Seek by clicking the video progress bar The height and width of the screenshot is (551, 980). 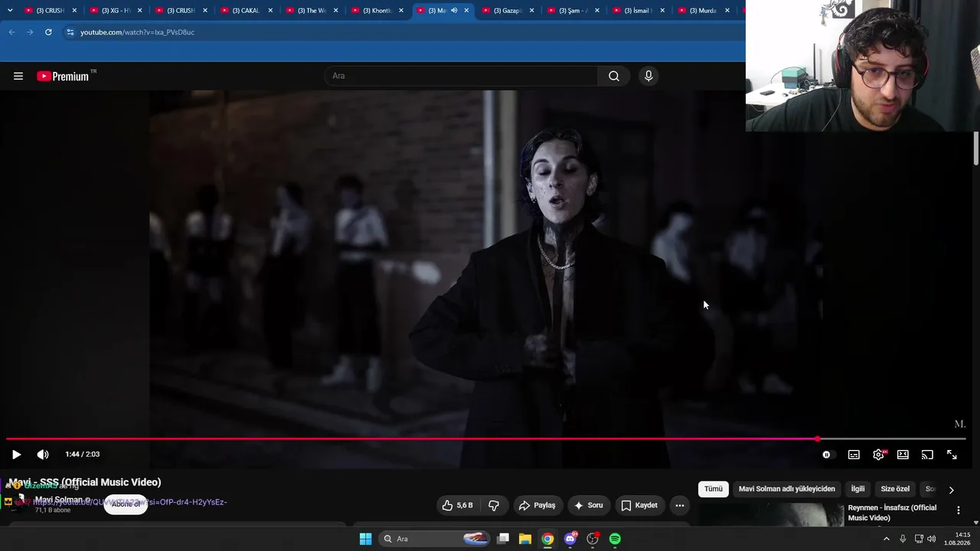(x=485, y=439)
